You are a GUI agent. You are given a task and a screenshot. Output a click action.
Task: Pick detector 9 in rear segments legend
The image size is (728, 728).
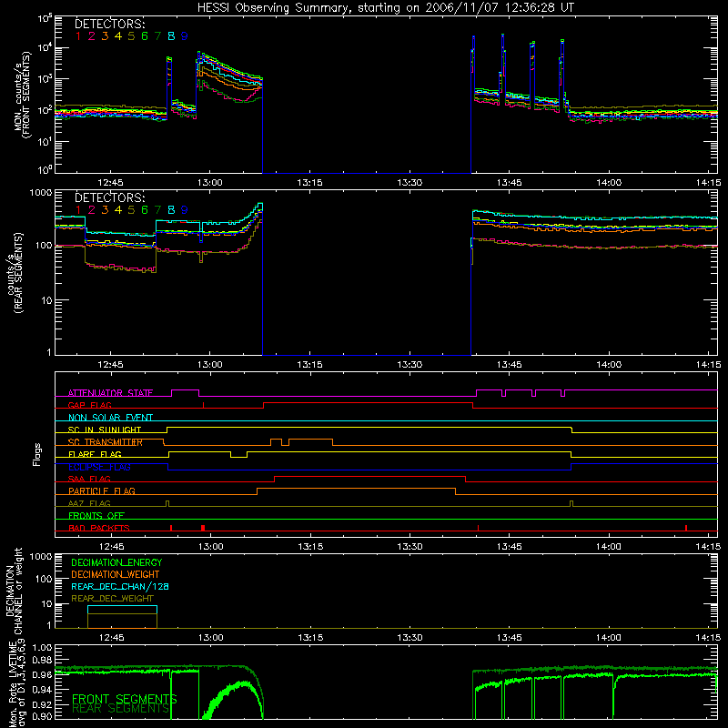185,210
